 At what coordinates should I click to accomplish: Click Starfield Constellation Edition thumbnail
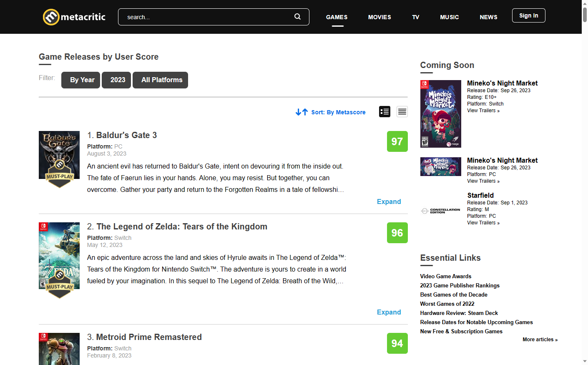coord(440,211)
